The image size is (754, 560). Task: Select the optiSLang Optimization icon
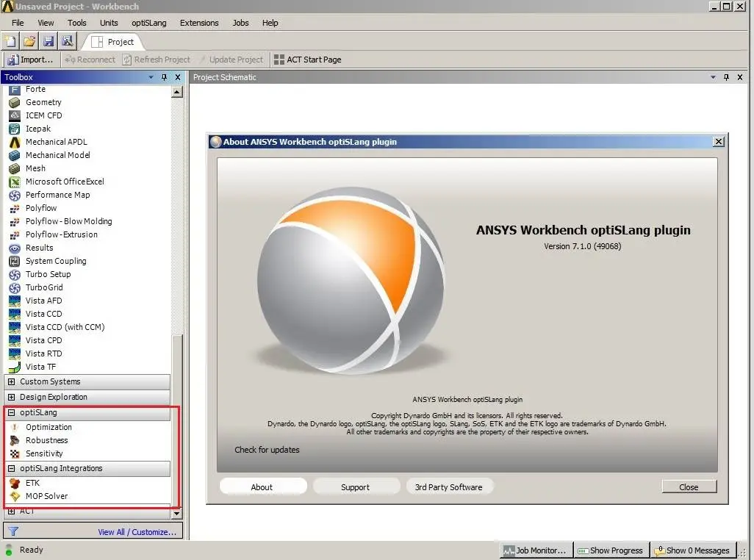click(x=15, y=427)
